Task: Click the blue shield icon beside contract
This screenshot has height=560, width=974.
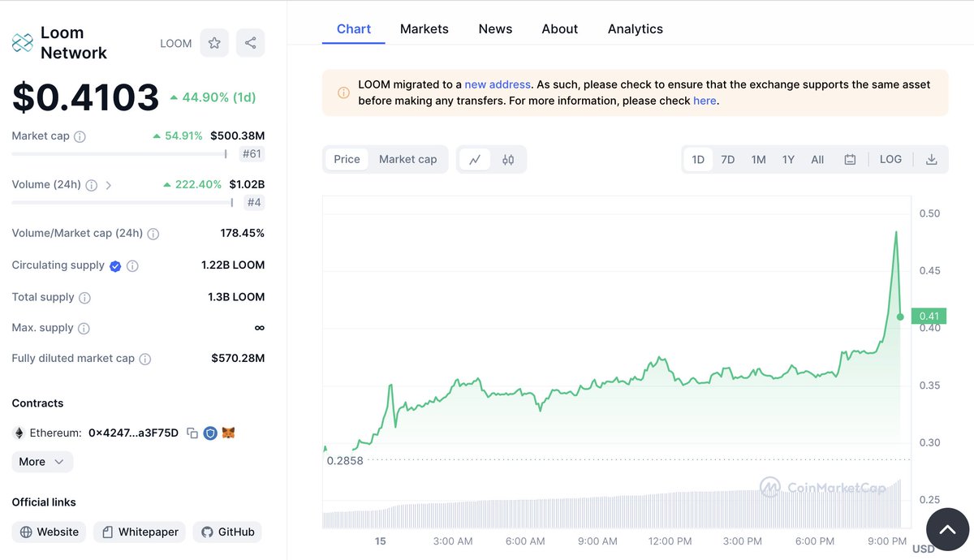Action: 210,433
